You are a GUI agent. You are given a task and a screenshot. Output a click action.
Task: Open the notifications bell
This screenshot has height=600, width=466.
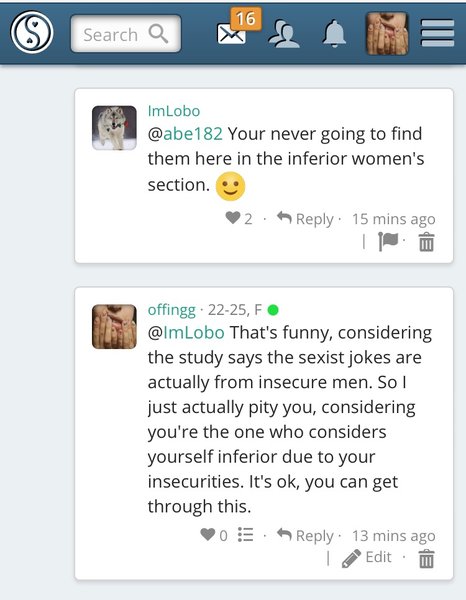334,33
